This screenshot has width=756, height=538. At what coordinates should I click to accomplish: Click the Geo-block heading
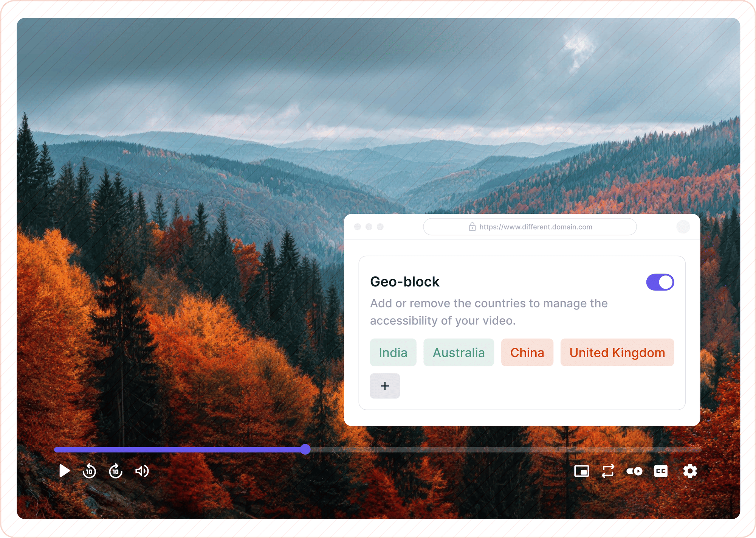(x=404, y=282)
